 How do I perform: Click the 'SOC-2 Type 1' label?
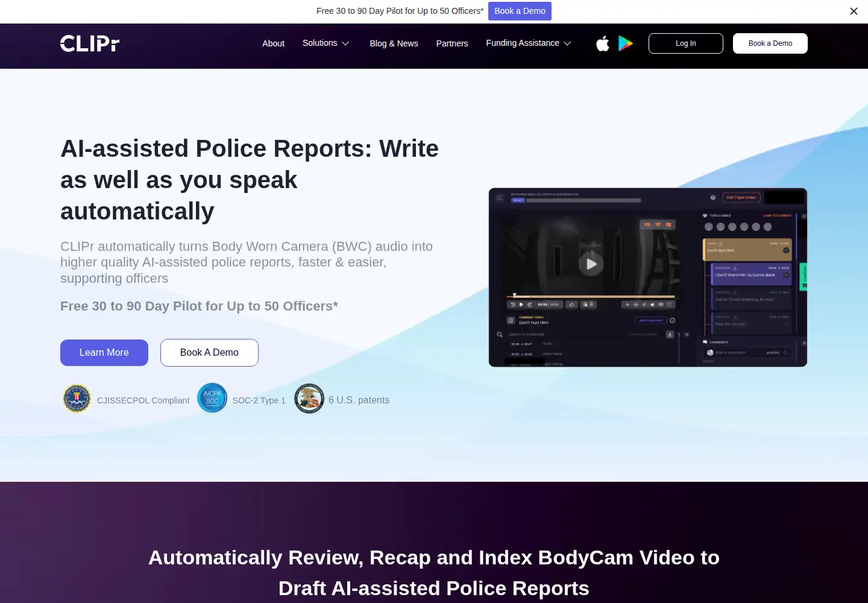(x=259, y=400)
